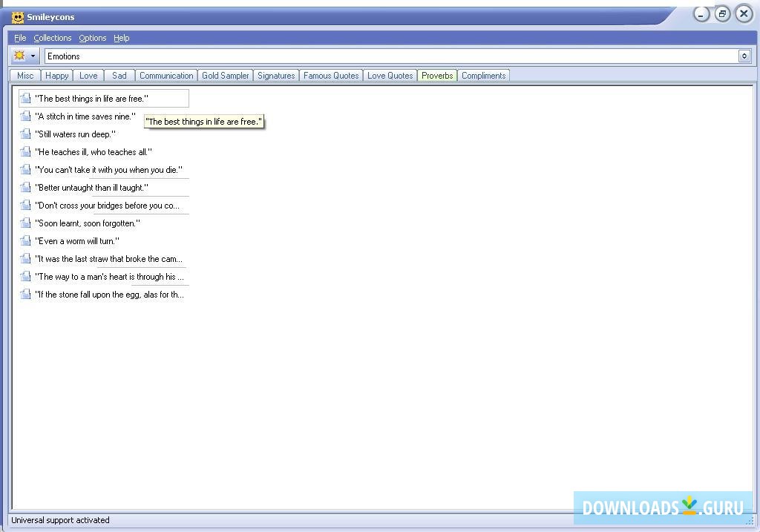Select proverb "A stitch in time saves nine."
Screen dimensions: 760x532
tap(85, 116)
